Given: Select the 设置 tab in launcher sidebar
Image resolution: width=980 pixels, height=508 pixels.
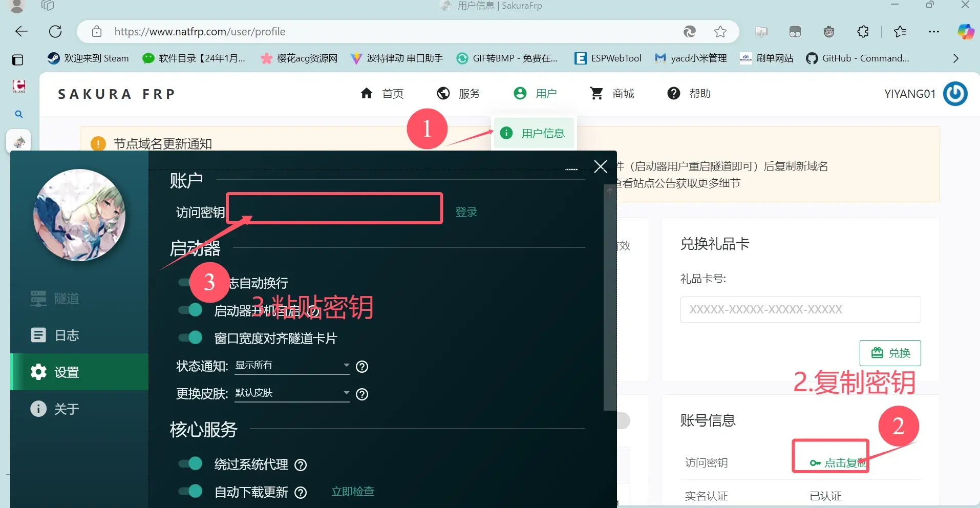Looking at the screenshot, I should pos(79,372).
